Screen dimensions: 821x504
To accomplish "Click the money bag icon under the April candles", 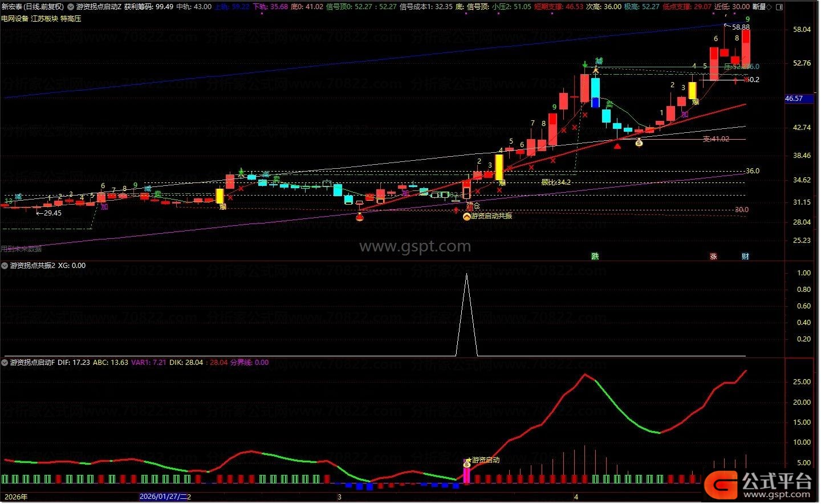I will [639, 143].
